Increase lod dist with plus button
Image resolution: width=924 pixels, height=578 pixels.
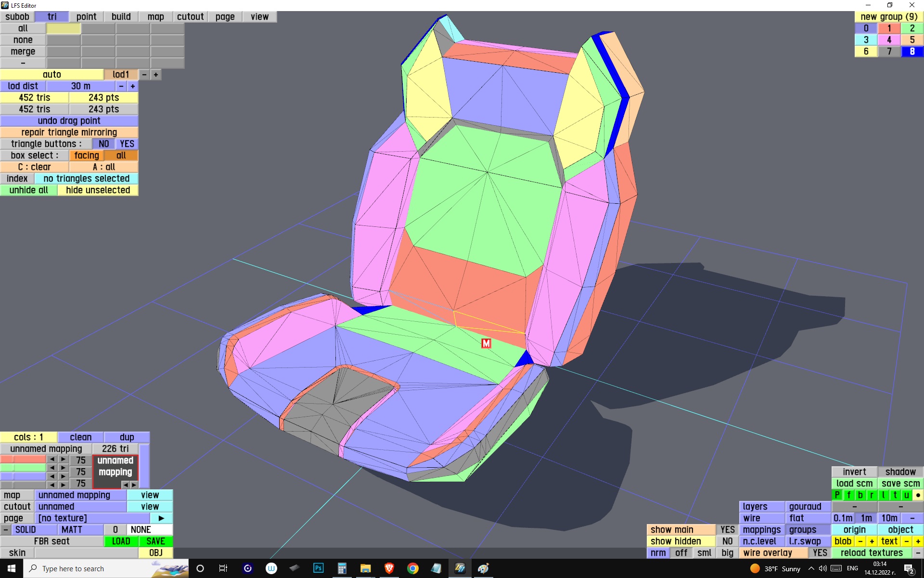click(133, 86)
